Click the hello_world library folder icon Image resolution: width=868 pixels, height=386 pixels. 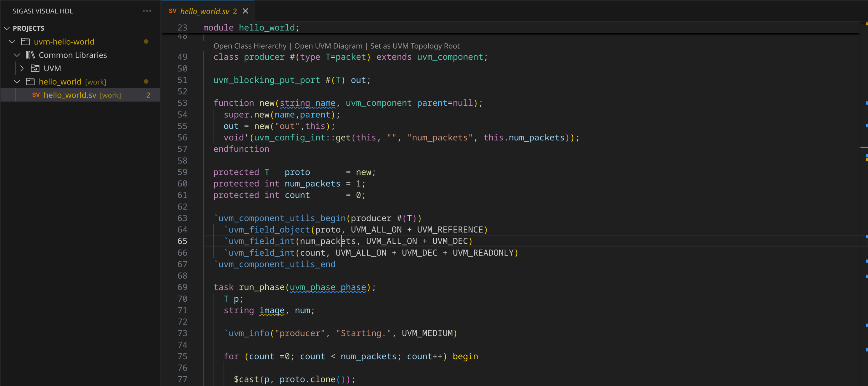(30, 82)
